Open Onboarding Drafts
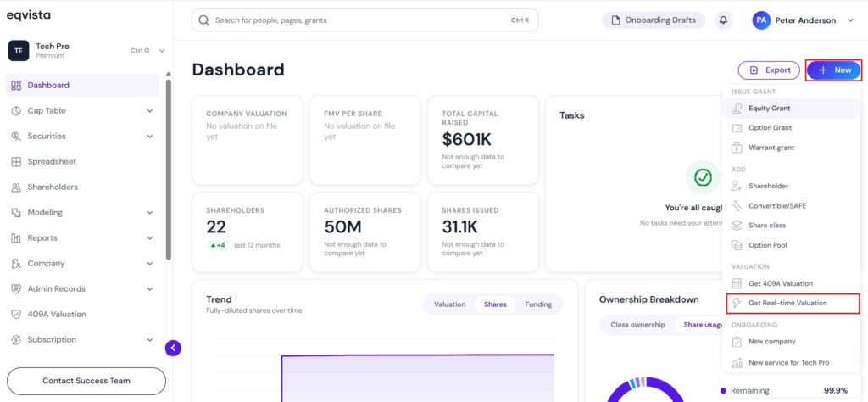The height and width of the screenshot is (402, 868). (x=654, y=20)
